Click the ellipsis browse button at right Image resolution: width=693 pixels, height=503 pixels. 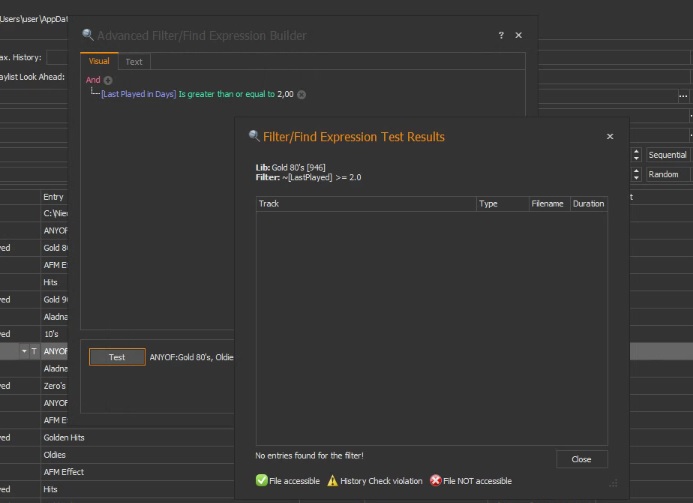683,97
